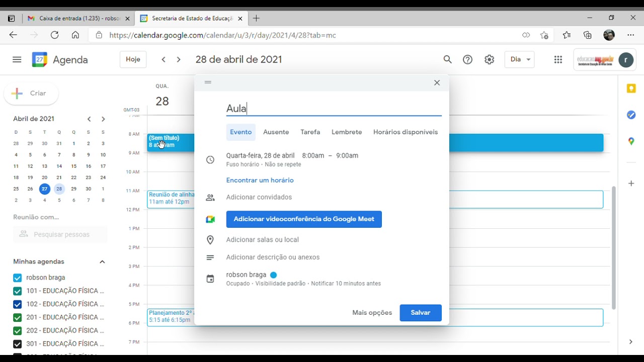This screenshot has height=362, width=644.
Task: Add this page to favorites star
Action: point(544,35)
